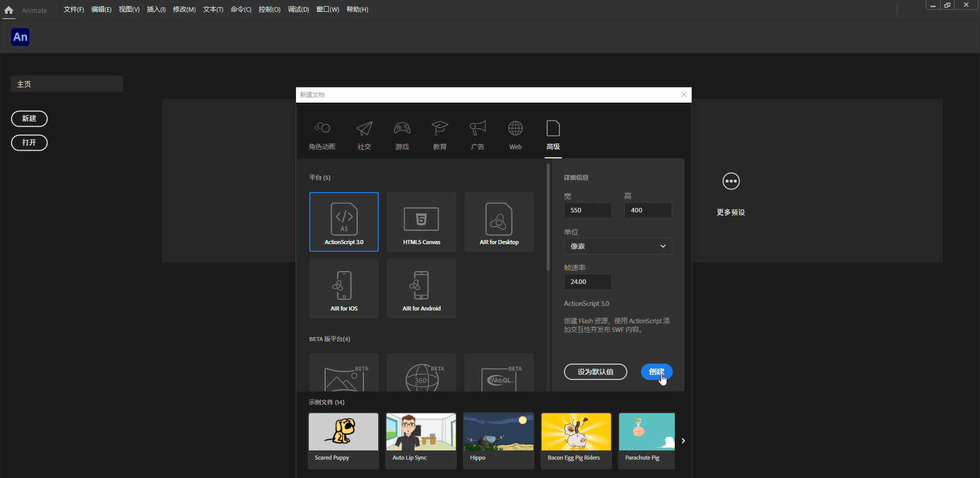Click the 新建 button on home
Viewport: 980px width, 478px height.
(x=29, y=118)
